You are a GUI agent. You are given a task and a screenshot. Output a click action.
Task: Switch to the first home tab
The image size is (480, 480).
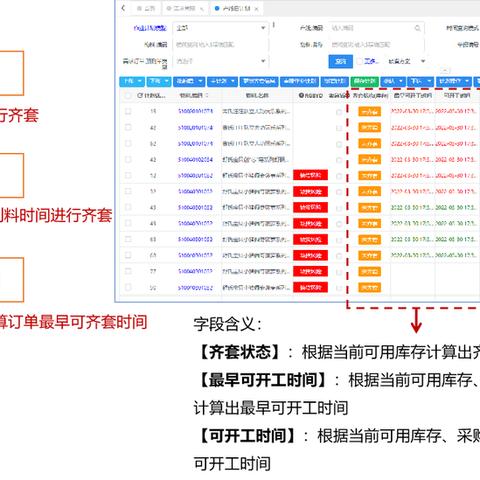[146, 8]
